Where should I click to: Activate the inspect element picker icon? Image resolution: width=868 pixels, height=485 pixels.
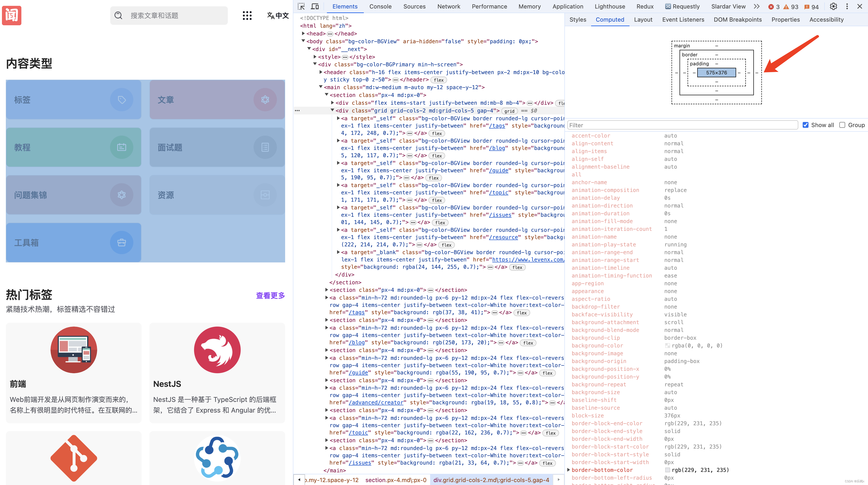point(301,6)
